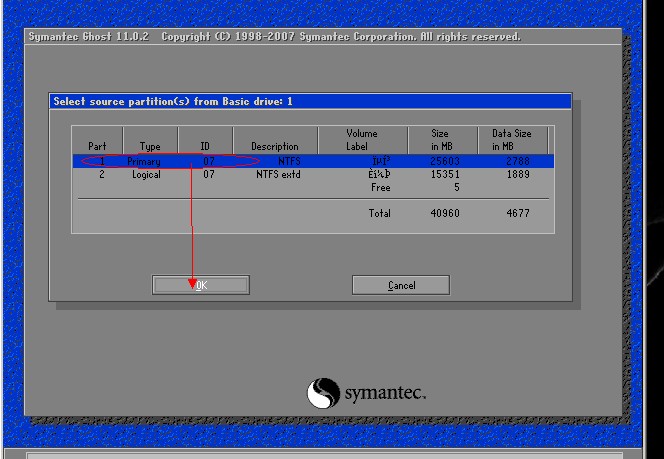Click data size value 2788
Screen dimensions: 664x459
518,161
